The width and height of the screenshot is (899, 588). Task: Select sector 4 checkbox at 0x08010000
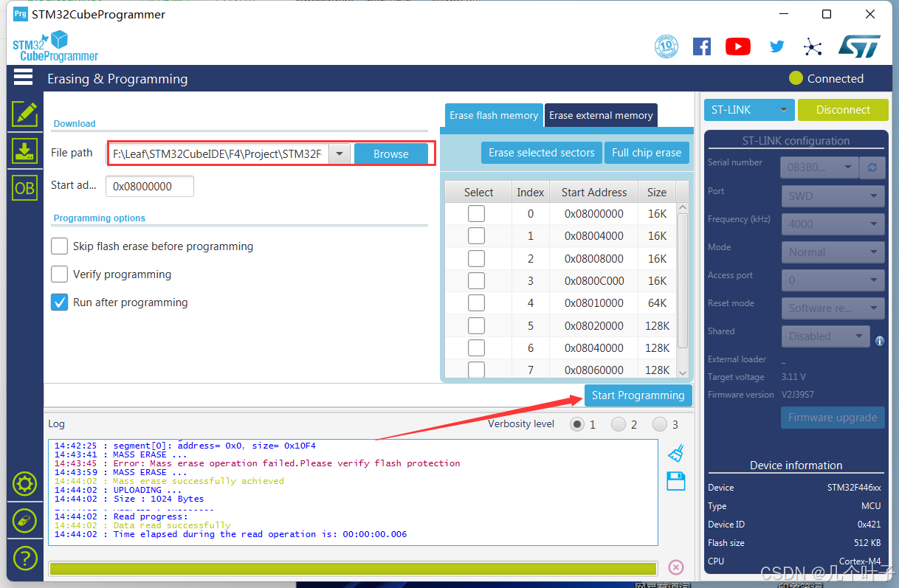[x=477, y=302]
